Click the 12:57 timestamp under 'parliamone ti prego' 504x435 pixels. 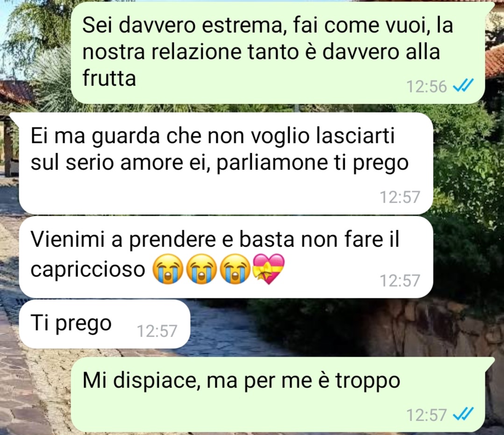tap(400, 197)
